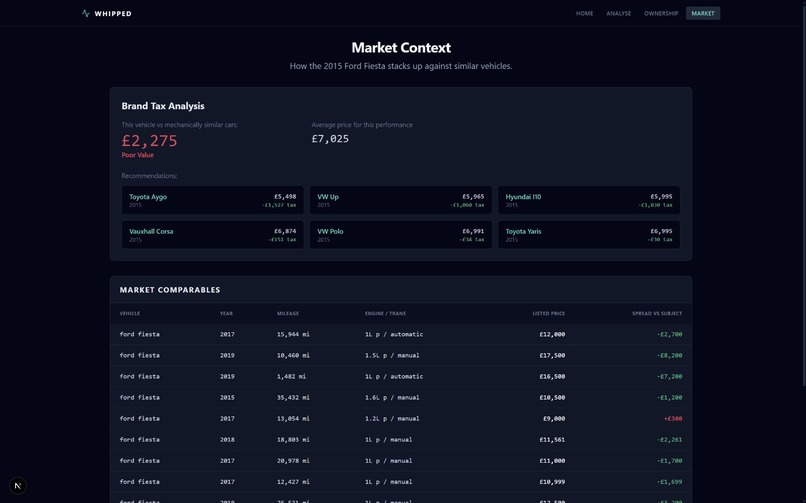
Task: Click the 1,482 mi mileage cell
Action: (x=291, y=377)
